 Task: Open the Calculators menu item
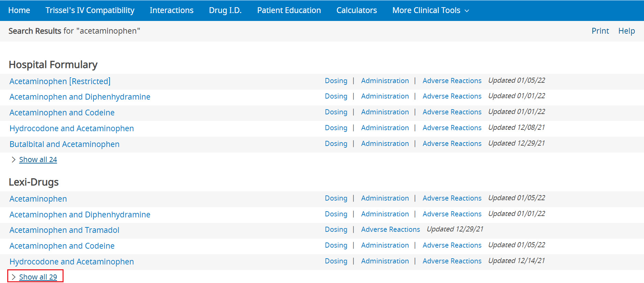pos(356,10)
